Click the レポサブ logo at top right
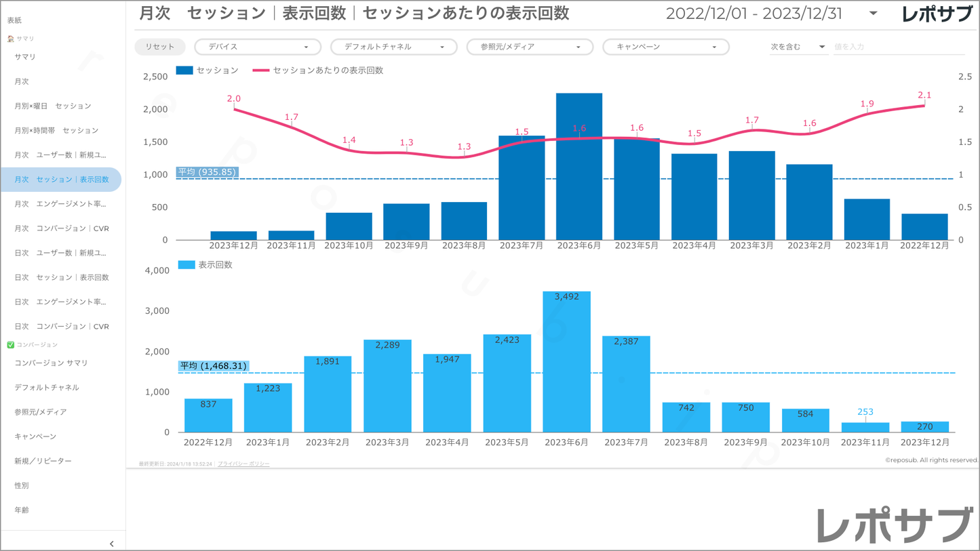This screenshot has width=980, height=551. pos(937,14)
